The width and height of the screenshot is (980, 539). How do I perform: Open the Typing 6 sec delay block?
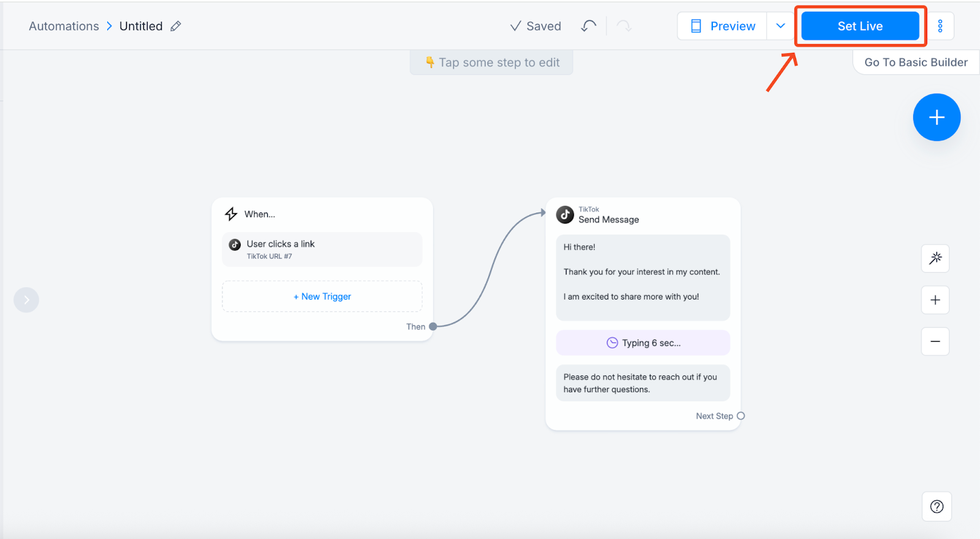[643, 343]
